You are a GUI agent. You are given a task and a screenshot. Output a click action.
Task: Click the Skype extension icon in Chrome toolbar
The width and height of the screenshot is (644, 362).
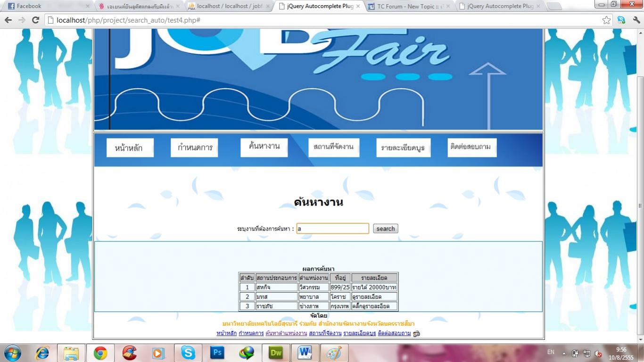621,20
